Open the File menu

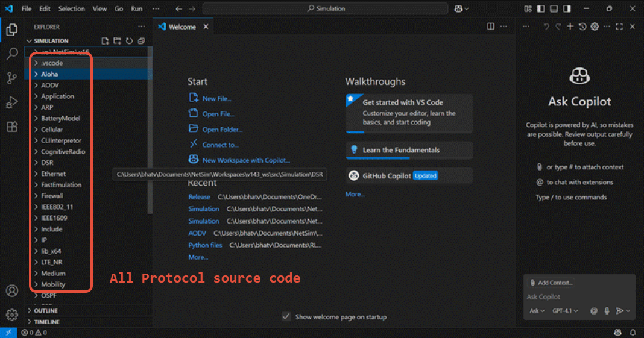[27, 8]
